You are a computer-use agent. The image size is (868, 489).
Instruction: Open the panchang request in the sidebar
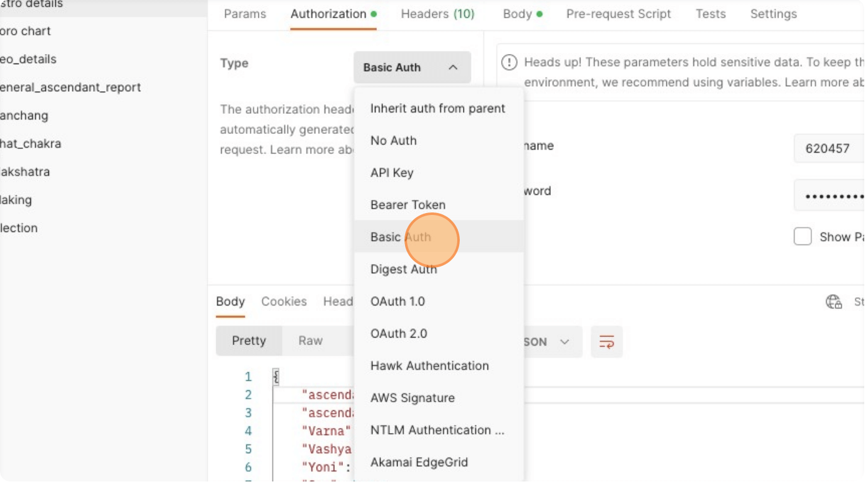(x=25, y=115)
